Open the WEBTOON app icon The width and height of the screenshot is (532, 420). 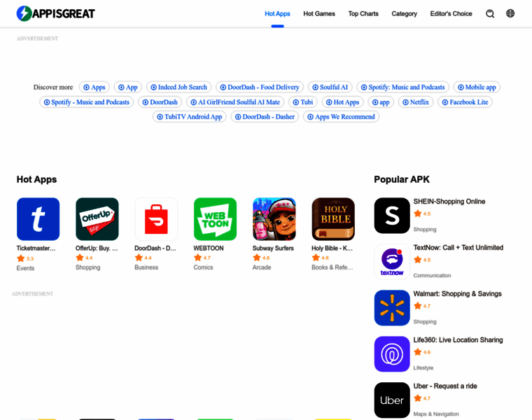click(x=215, y=219)
